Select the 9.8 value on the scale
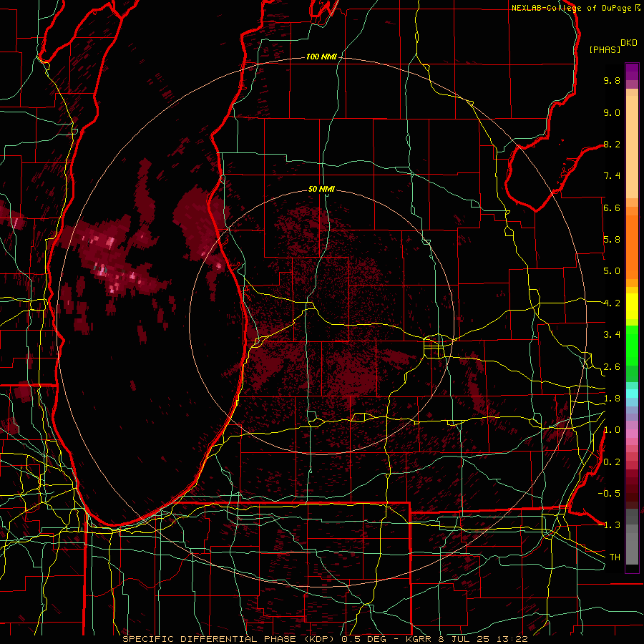The image size is (644, 644). coord(612,80)
